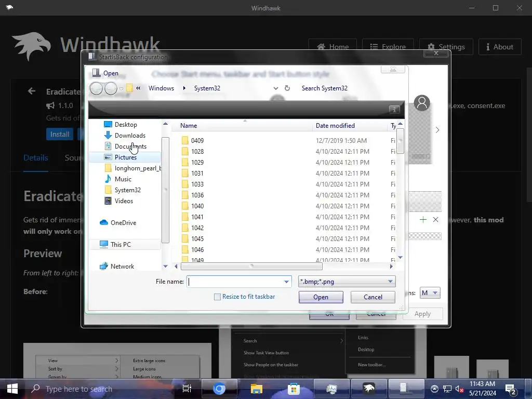The image size is (532, 399).
Task: Click the right chevron beside style preview
Action: pyautogui.click(x=437, y=130)
